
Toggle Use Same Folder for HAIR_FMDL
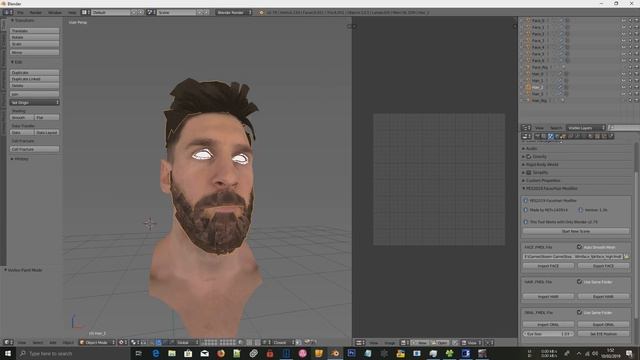click(x=579, y=282)
